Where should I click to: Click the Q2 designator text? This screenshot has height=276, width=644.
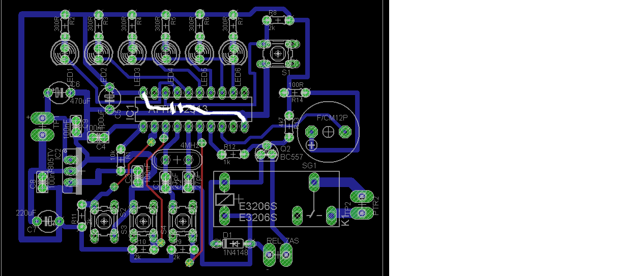tap(285, 148)
